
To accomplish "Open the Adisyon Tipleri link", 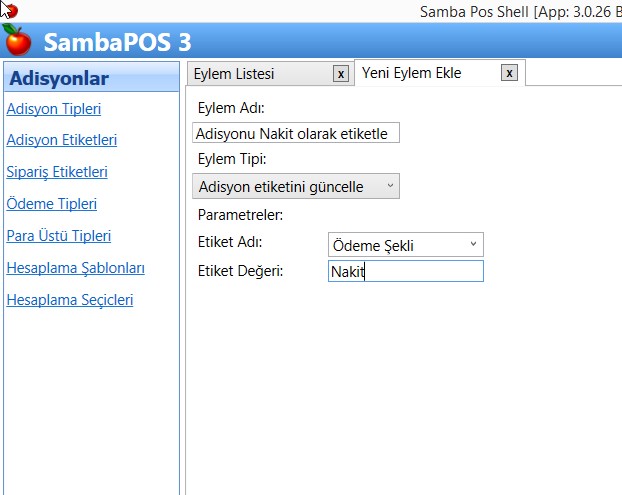I will pyautogui.click(x=53, y=109).
